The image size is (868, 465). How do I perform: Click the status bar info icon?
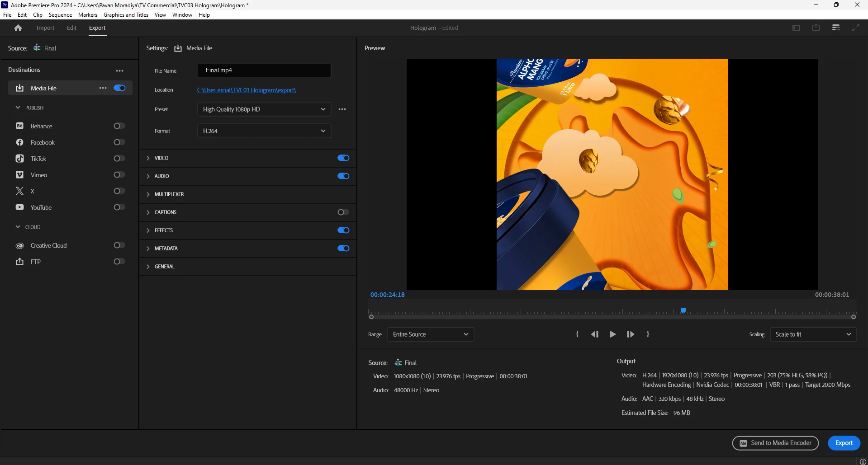[863, 461]
